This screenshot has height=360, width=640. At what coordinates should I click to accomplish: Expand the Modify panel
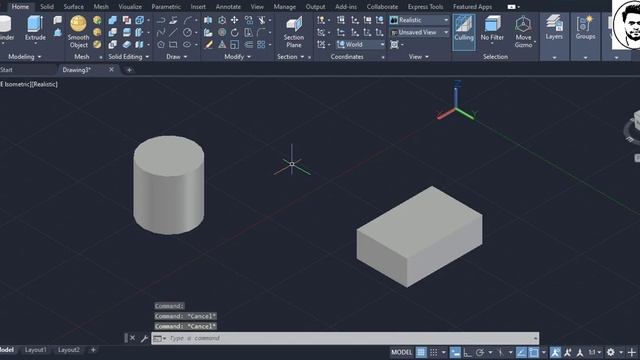[x=238, y=57]
